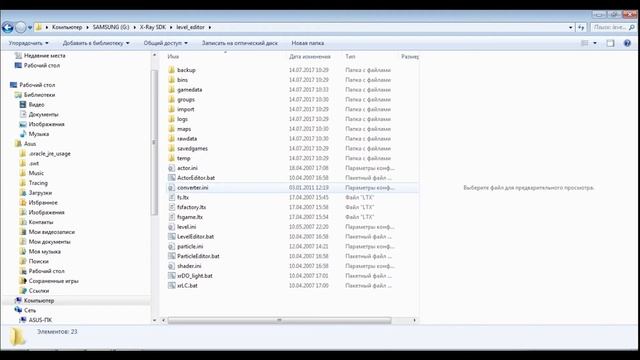640x360 pixels.
Task: Open the Help question mark icon
Action: click(627, 43)
